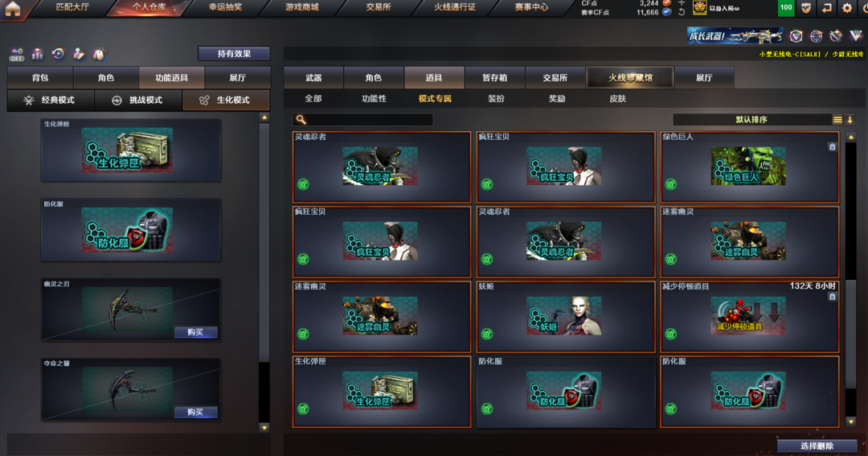Toggle the green equip marker on 妖姬 card
Screen dimensions: 868x456
pos(486,334)
